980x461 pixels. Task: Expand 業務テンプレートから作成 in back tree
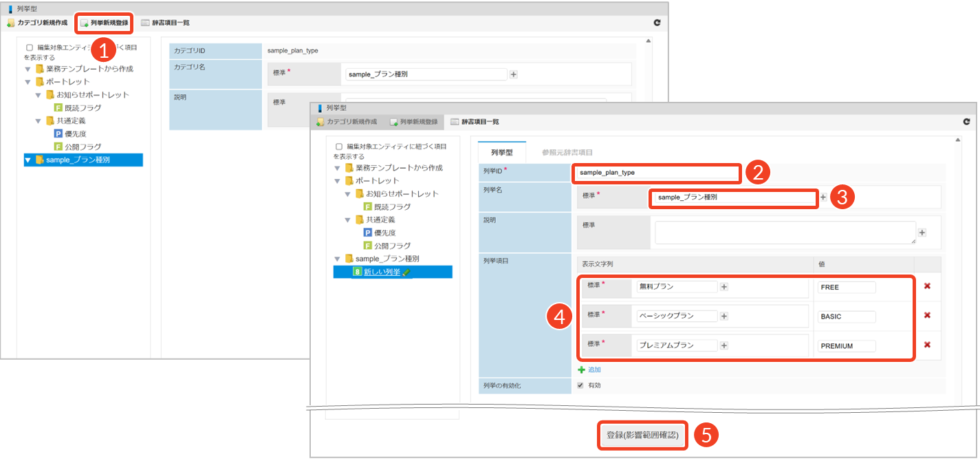pyautogui.click(x=28, y=69)
